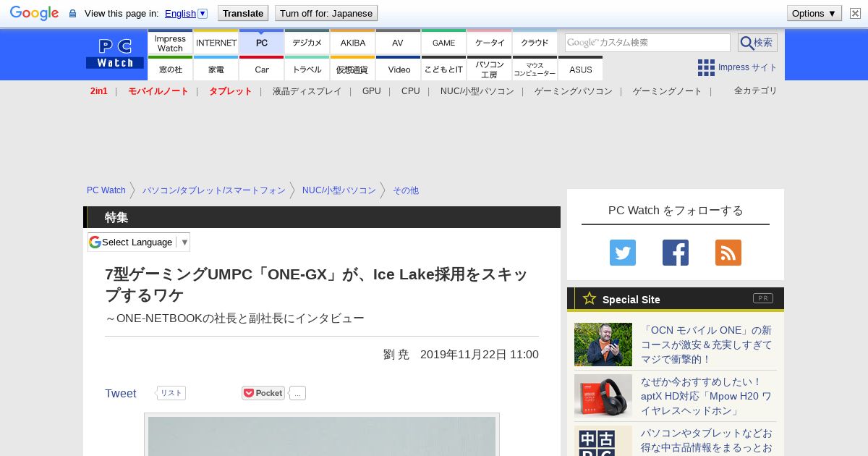Image resolution: width=868 pixels, height=456 pixels.
Task: Open the こどもとIT tab
Action: coord(443,69)
